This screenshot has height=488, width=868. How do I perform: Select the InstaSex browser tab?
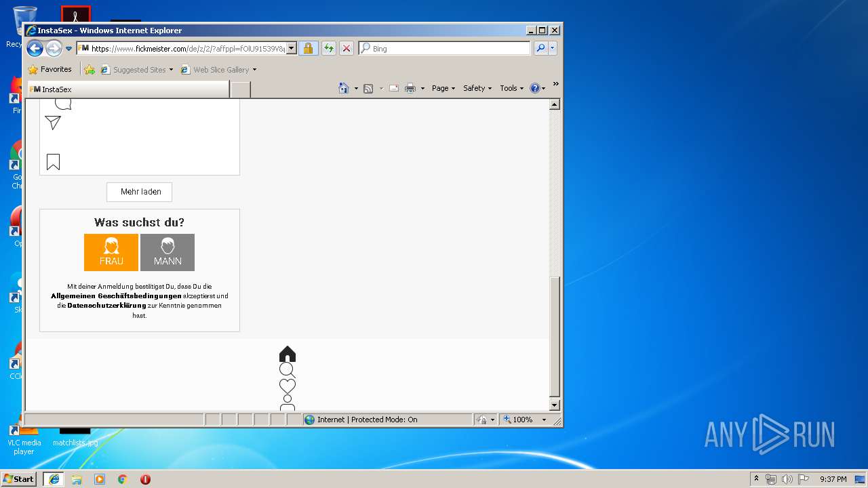pos(127,89)
